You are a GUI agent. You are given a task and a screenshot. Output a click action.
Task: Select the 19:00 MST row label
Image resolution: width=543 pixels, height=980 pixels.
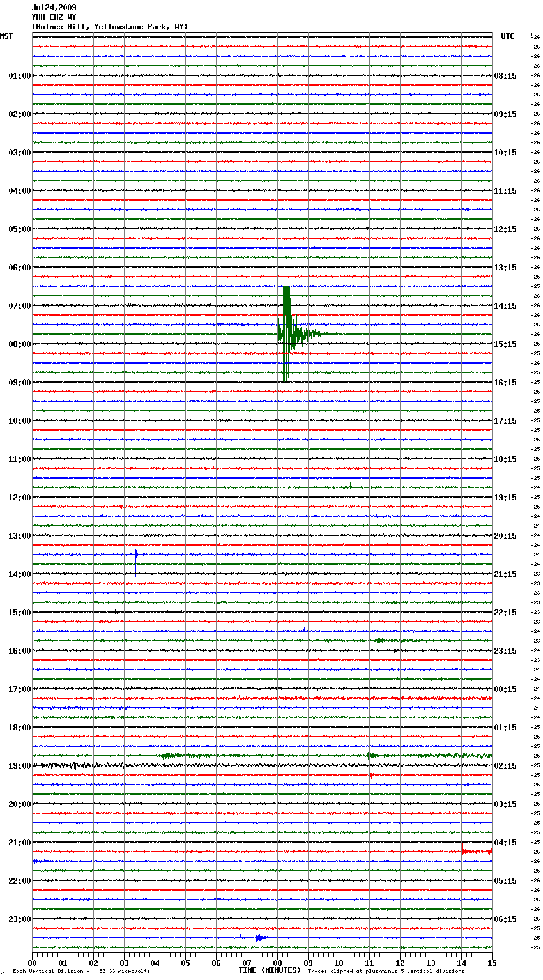point(20,765)
